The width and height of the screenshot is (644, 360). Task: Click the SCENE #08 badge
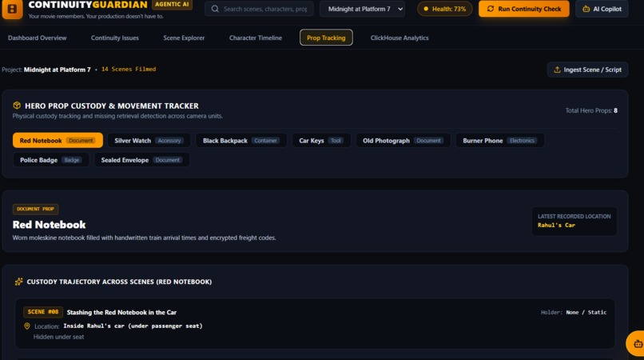[x=43, y=312]
